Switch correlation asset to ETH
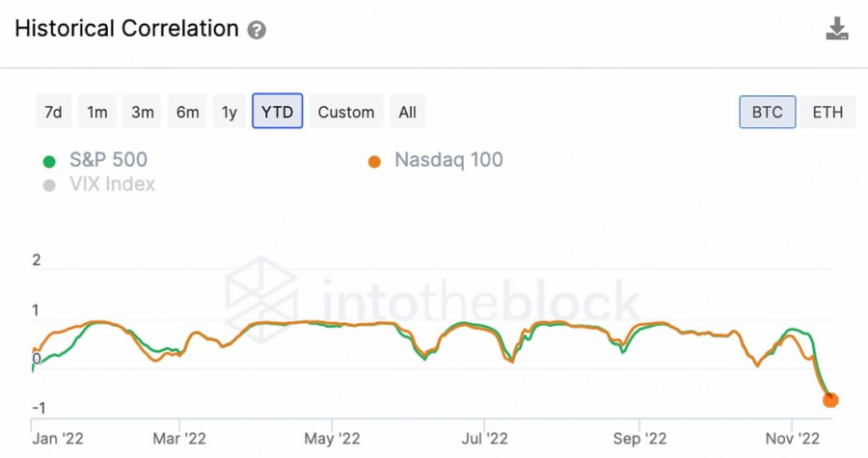The height and width of the screenshot is (458, 868). (827, 112)
